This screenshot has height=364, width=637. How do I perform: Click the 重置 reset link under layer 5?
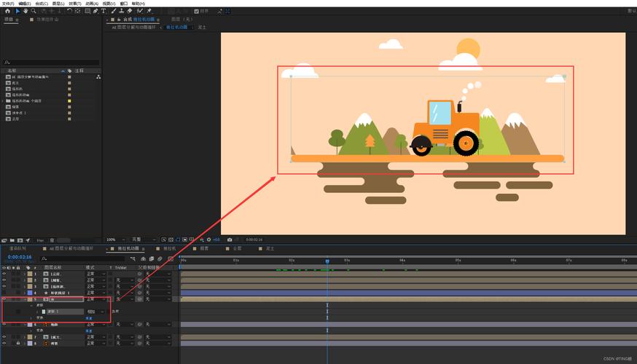coord(89,318)
